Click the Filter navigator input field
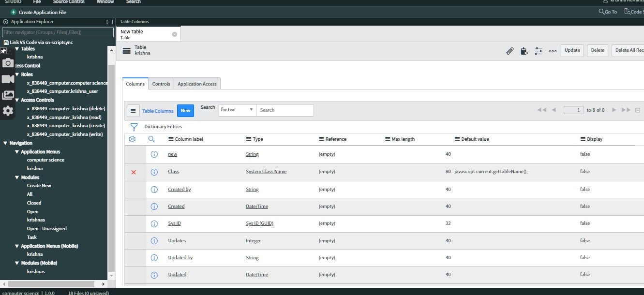644x295 pixels. coord(58,32)
